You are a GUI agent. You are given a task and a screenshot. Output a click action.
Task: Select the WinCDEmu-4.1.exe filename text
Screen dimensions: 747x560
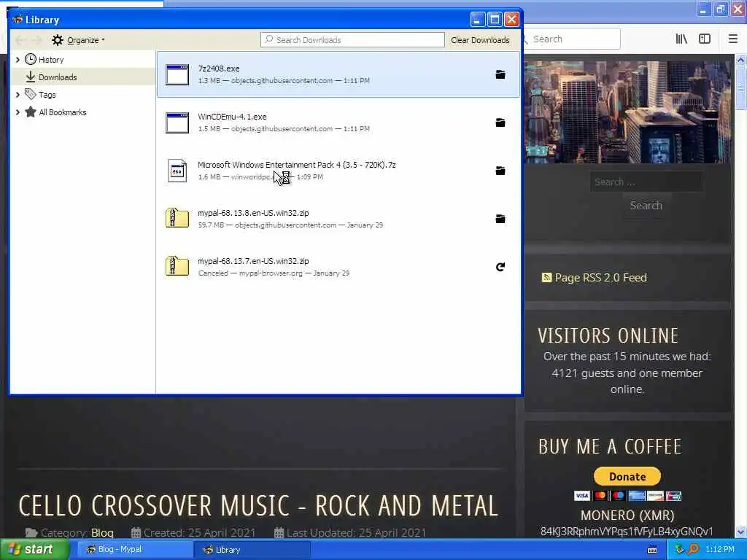tap(232, 117)
